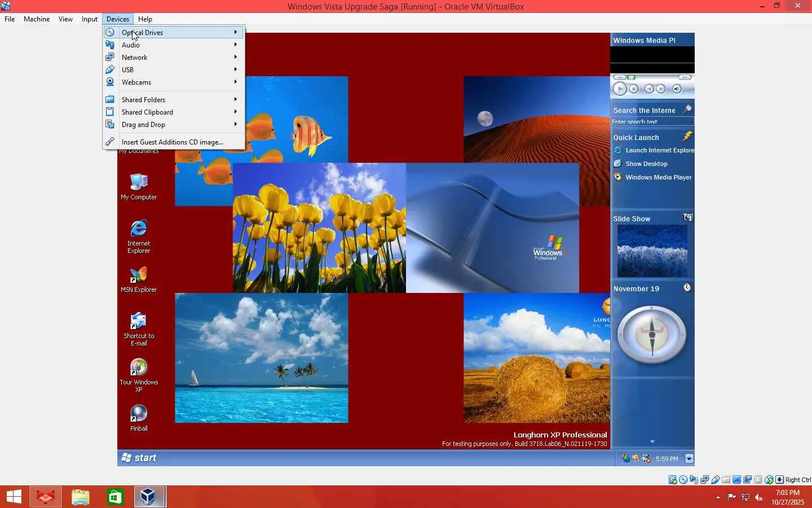Click the USB devices indicator in status bar
Screen dimensions: 812x508
(x=716, y=480)
